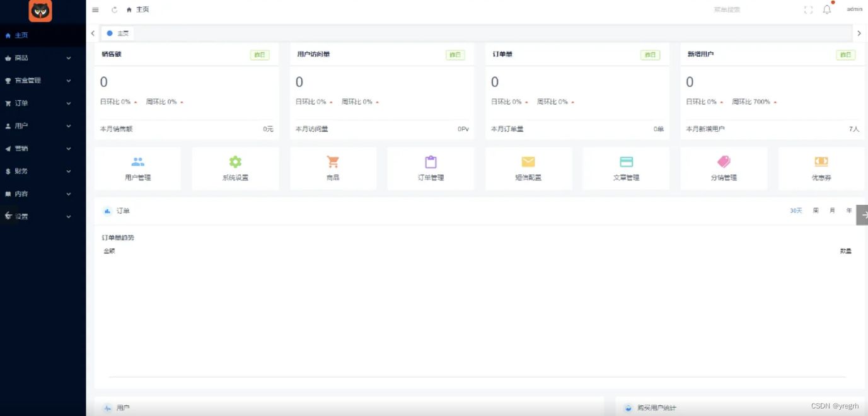Expand the 商品 sidebar menu
The height and width of the screenshot is (416, 868).
point(41,57)
